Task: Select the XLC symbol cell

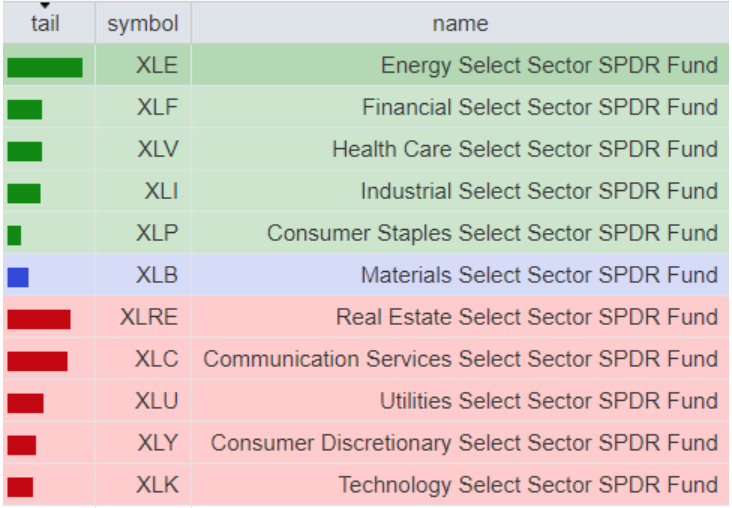Action: pos(156,360)
